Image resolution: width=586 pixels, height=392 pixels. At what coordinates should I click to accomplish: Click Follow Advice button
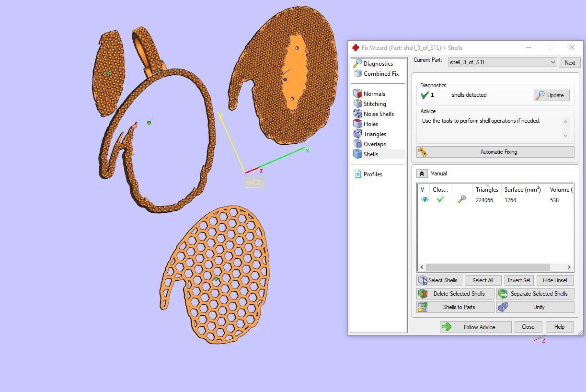(x=475, y=327)
